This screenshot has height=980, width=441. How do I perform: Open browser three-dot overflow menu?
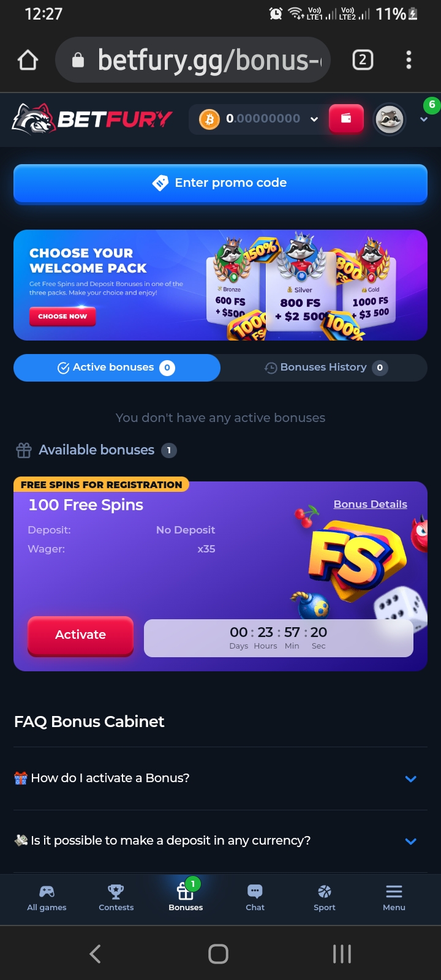click(x=409, y=60)
